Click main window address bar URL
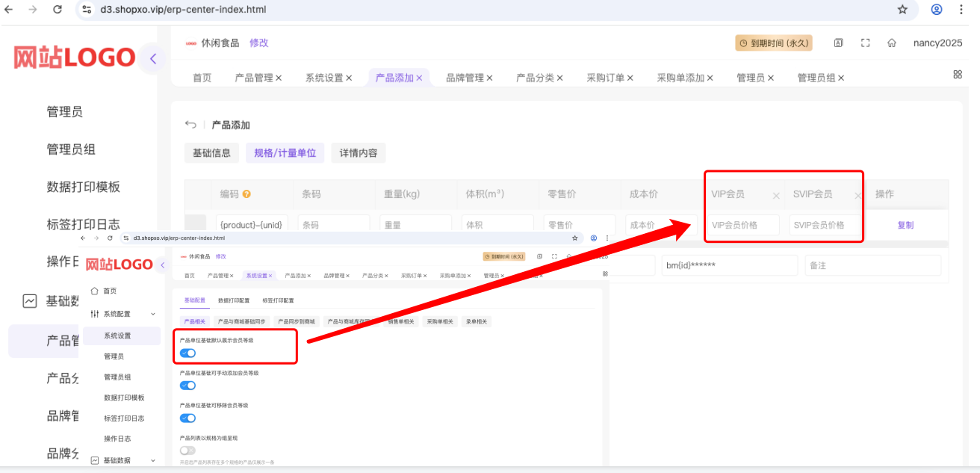 (x=183, y=10)
